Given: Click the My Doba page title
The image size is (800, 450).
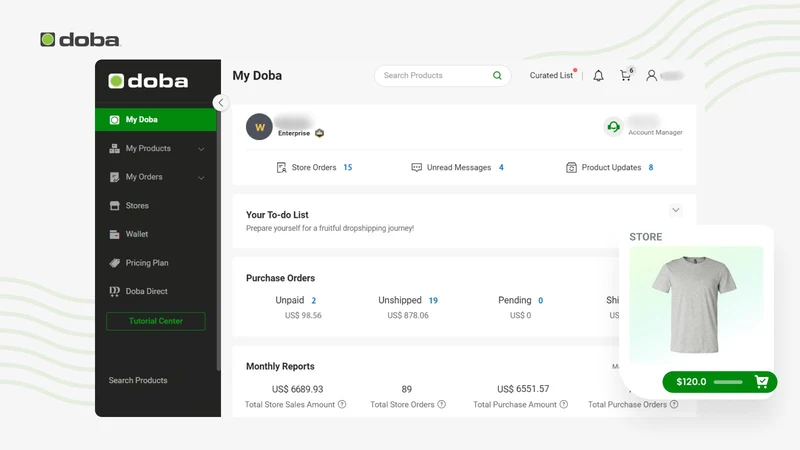Looking at the screenshot, I should pyautogui.click(x=257, y=76).
